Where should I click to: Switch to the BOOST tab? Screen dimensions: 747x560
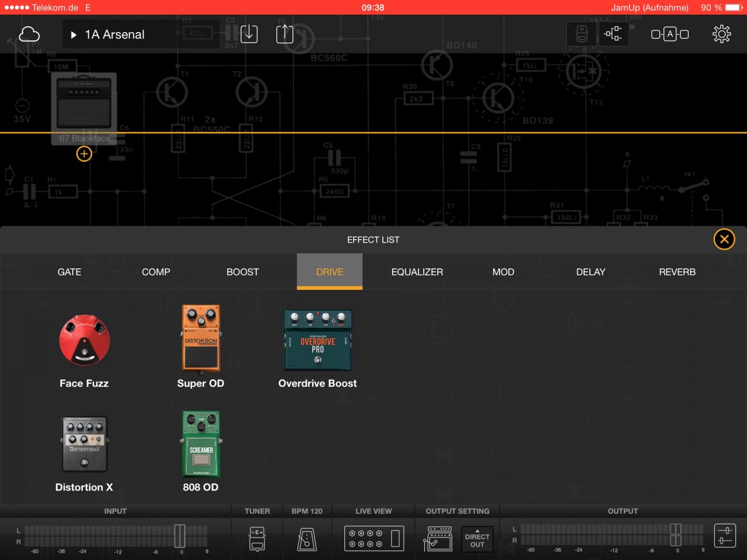pyautogui.click(x=243, y=272)
